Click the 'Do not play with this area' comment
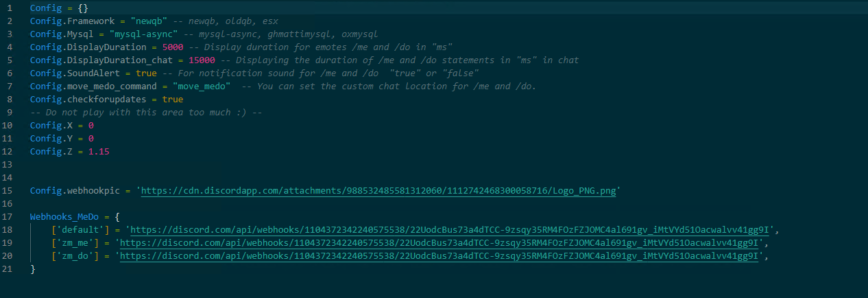The height and width of the screenshot is (298, 868). pyautogui.click(x=147, y=113)
